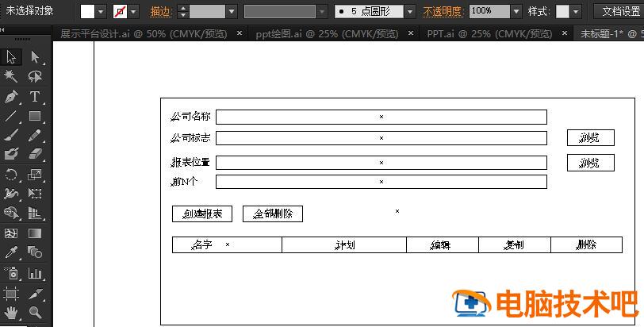Select the Pen tool
This screenshot has width=644, height=327.
[x=11, y=96]
